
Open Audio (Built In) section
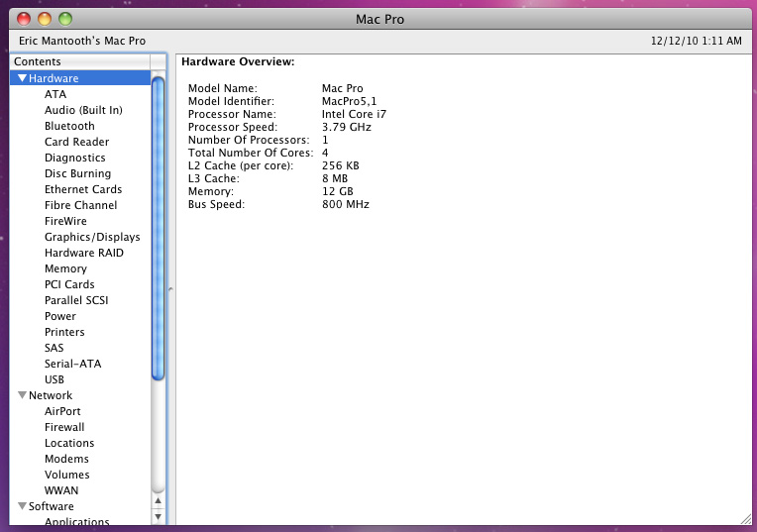pos(83,110)
